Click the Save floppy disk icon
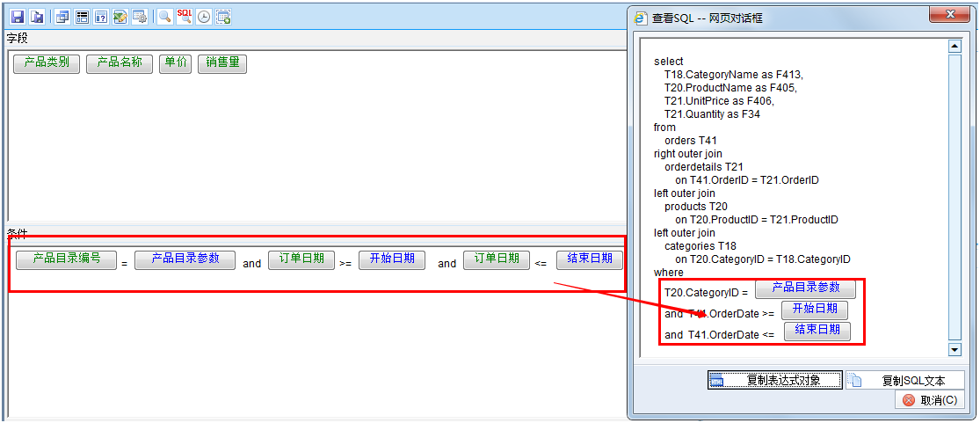Image resolution: width=980 pixels, height=423 pixels. click(x=18, y=17)
